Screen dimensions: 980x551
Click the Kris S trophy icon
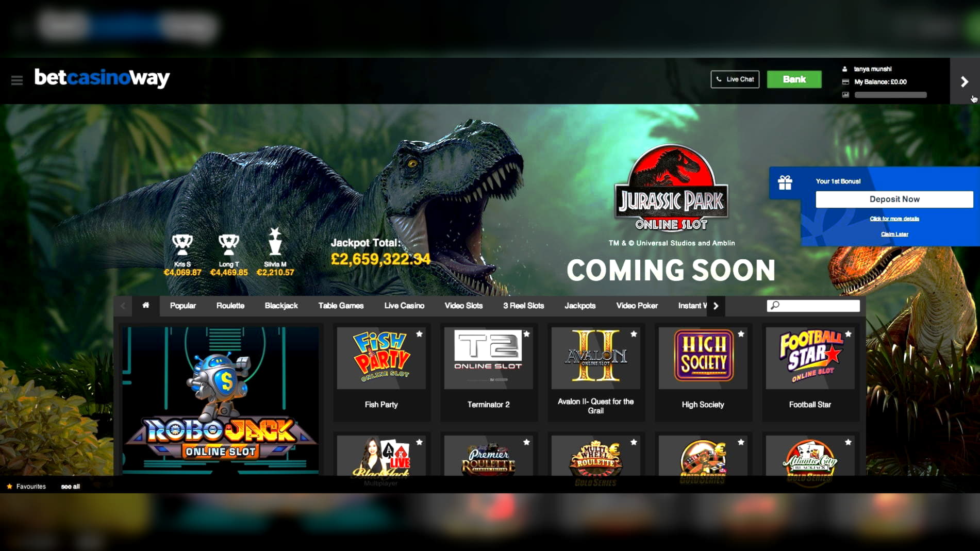182,244
